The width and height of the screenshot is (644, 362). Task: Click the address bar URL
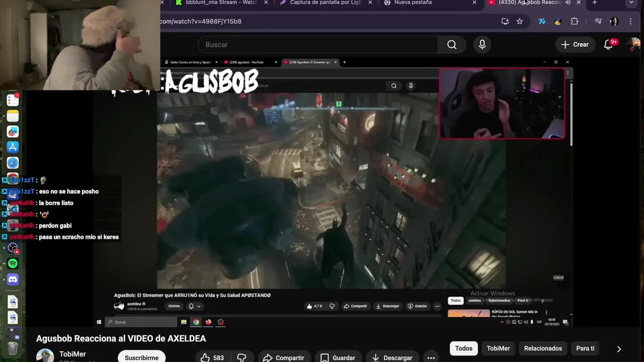coord(201,21)
